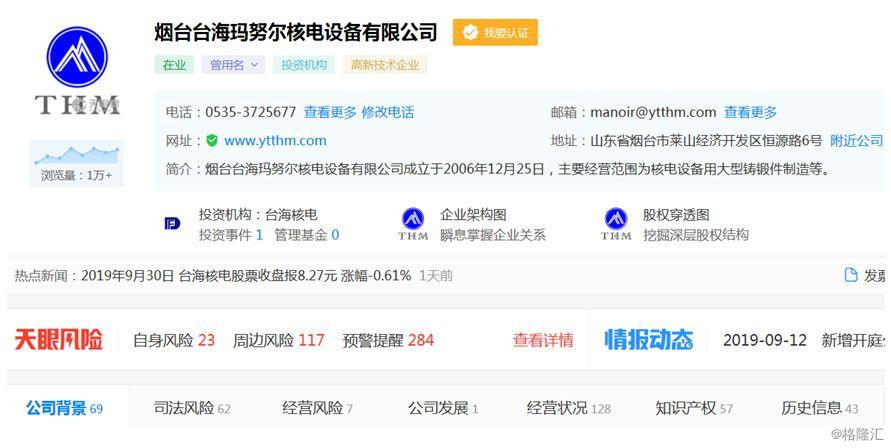
Task: Click the 情报动态 logo
Action: [648, 340]
